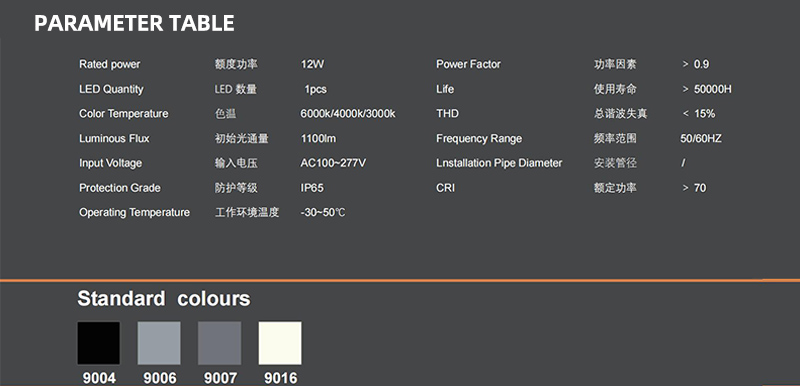Pick the dark grey 9007 colour swatch

pyautogui.click(x=219, y=343)
